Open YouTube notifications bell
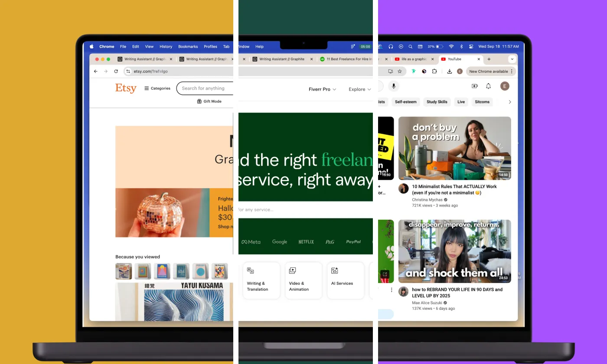 488,86
